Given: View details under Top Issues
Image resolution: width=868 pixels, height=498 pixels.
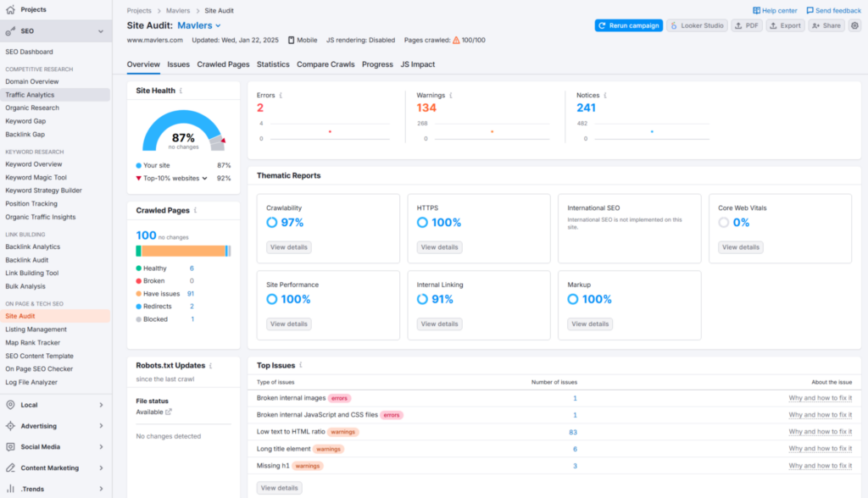Looking at the screenshot, I should click(279, 488).
